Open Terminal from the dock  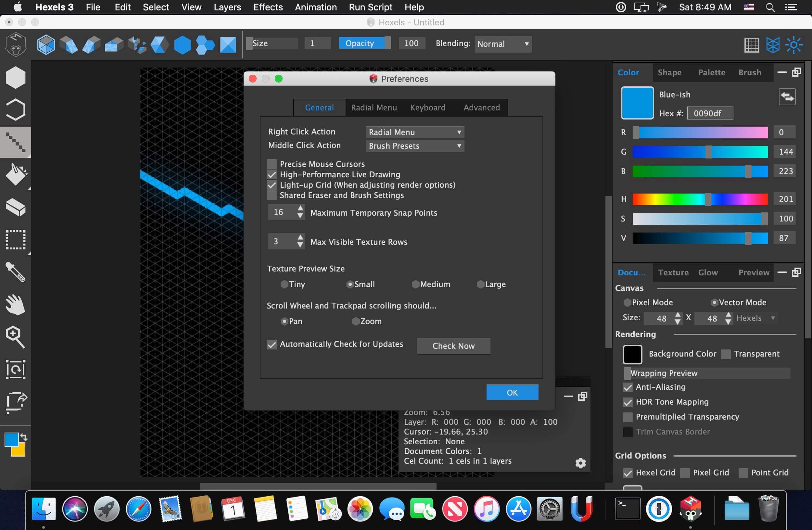coord(627,509)
